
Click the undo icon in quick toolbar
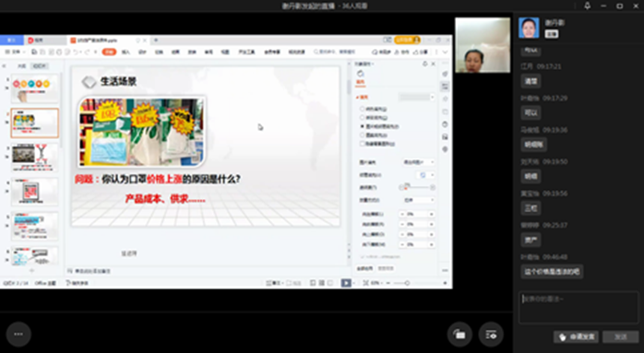(76, 53)
